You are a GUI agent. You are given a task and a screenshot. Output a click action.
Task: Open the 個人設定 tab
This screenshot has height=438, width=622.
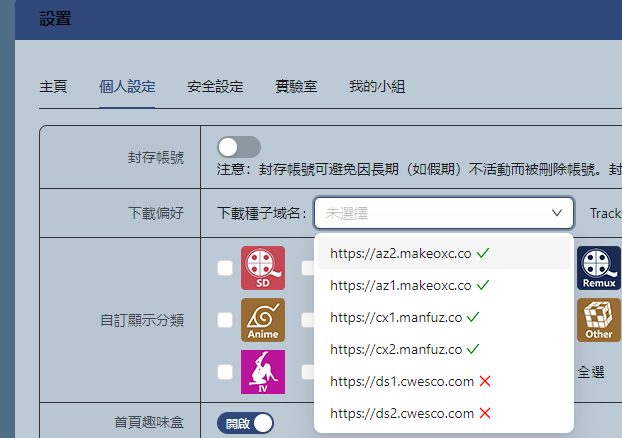pyautogui.click(x=127, y=86)
